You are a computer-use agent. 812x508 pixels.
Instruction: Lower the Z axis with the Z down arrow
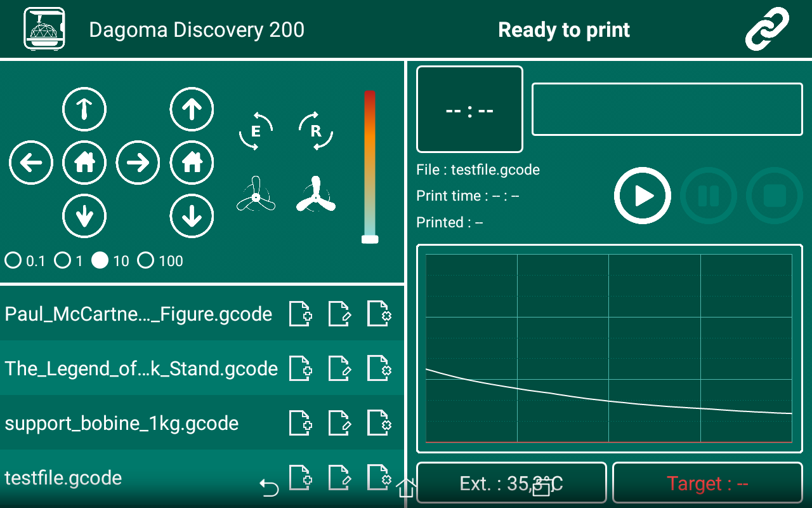192,217
